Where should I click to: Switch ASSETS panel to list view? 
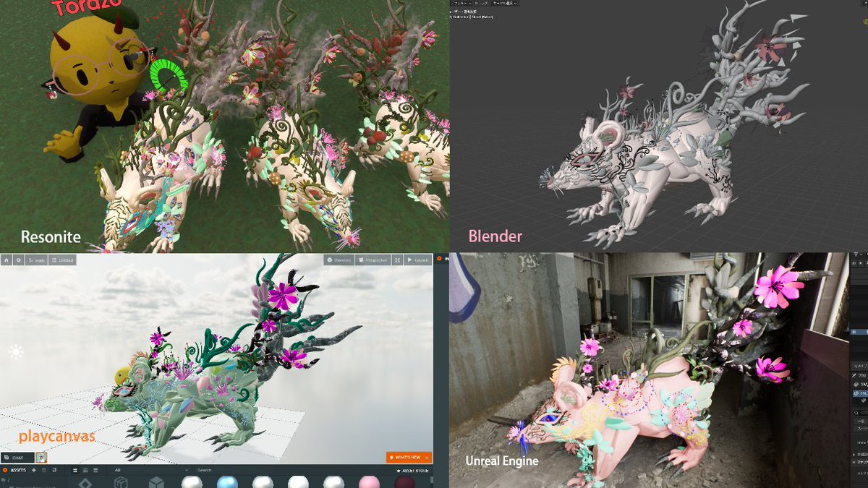85,470
